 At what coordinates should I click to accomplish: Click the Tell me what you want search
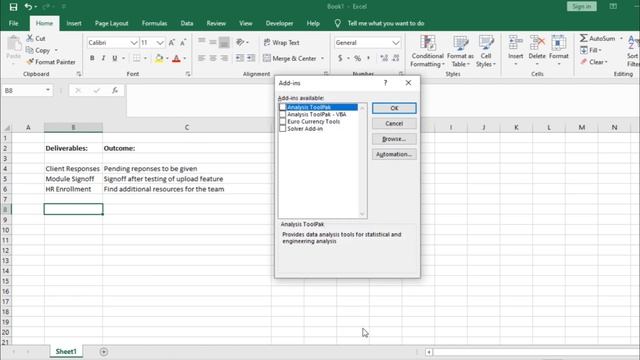[385, 23]
